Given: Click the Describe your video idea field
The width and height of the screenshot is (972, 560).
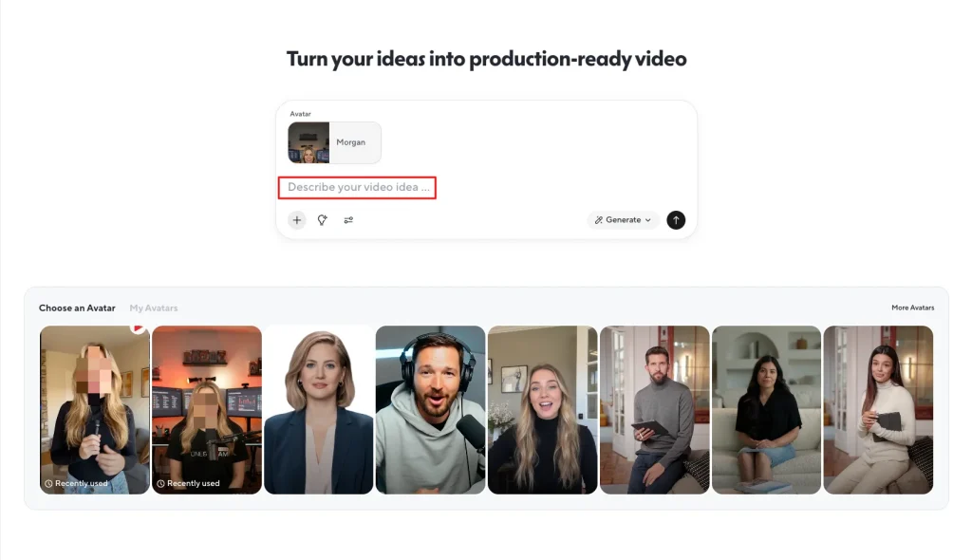Looking at the screenshot, I should (x=357, y=187).
